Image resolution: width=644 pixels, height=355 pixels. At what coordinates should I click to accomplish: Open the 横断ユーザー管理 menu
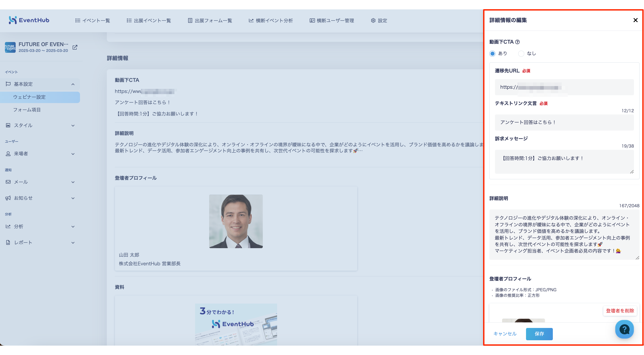coord(332,21)
